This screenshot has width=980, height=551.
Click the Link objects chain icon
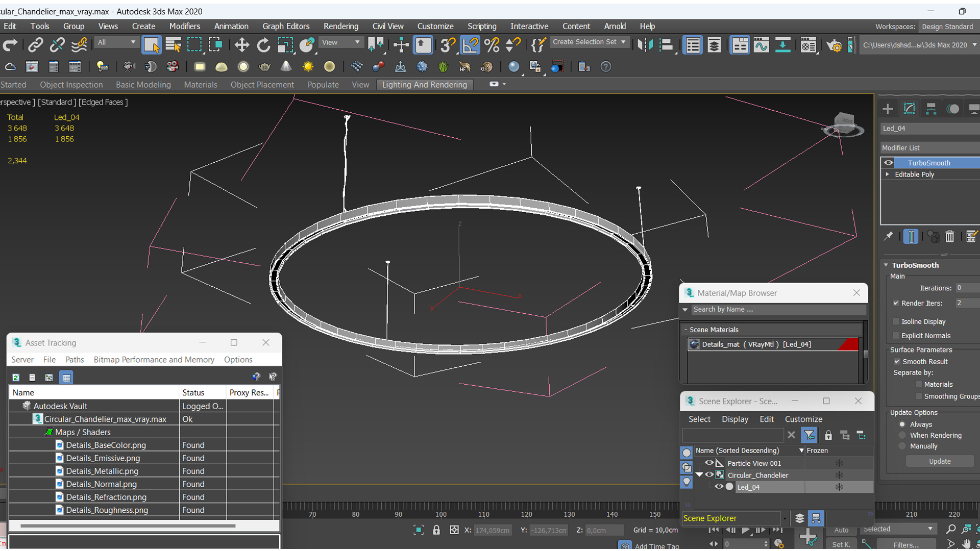35,45
